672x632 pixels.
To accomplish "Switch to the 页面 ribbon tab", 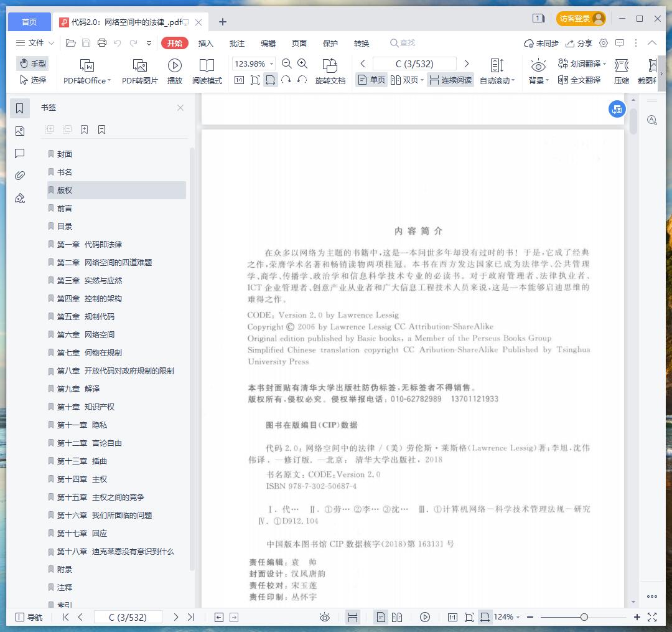I will [x=299, y=44].
